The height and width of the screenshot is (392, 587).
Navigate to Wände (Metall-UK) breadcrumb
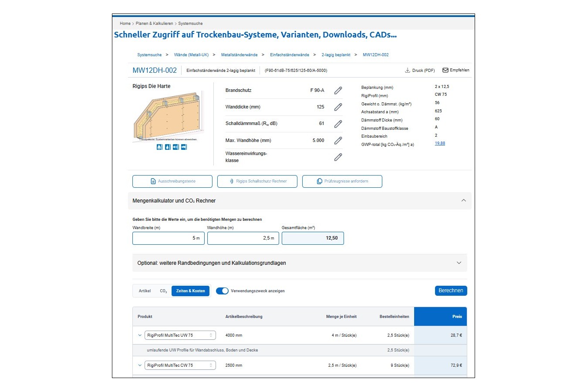(191, 55)
